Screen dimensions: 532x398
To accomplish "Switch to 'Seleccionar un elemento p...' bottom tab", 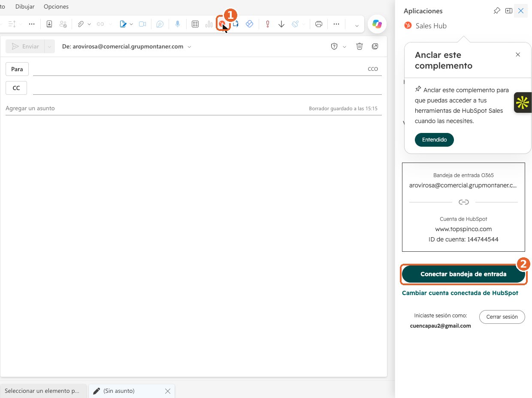I will point(42,391).
